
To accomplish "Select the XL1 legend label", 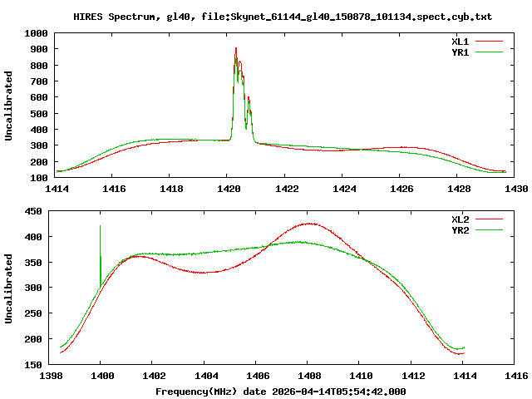I will (460, 42).
